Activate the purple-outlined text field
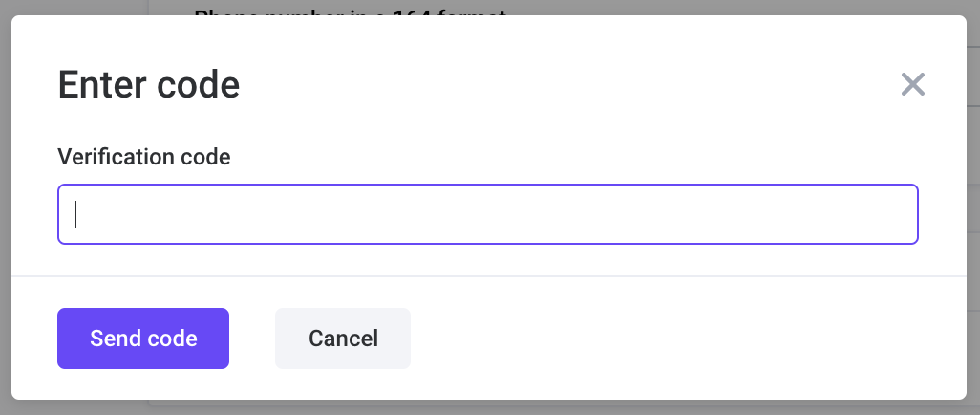The height and width of the screenshot is (415, 980). click(487, 214)
